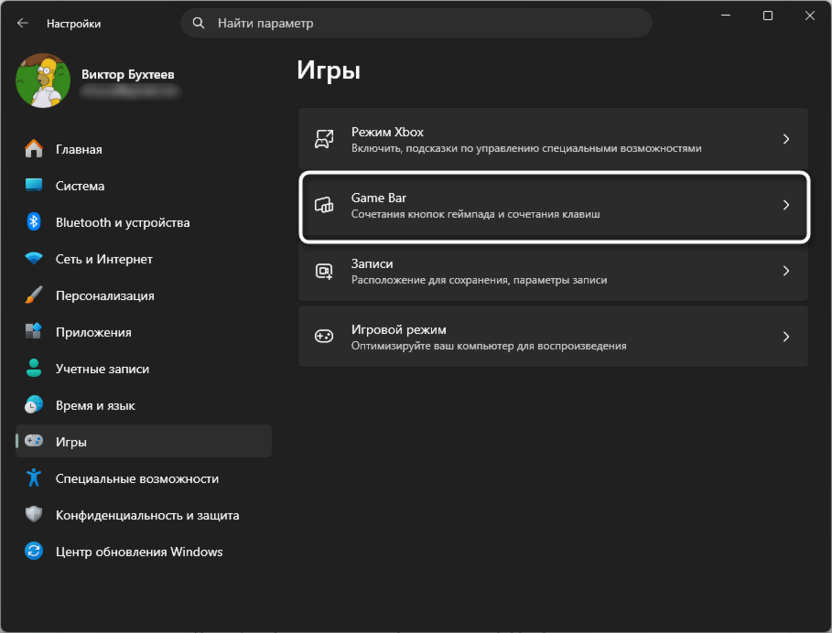Open the Приложения label
832x633 pixels.
(93, 332)
